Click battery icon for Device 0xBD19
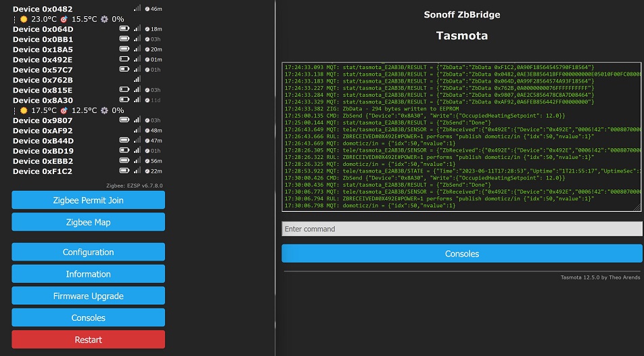This screenshot has width=644, height=356. tap(124, 150)
